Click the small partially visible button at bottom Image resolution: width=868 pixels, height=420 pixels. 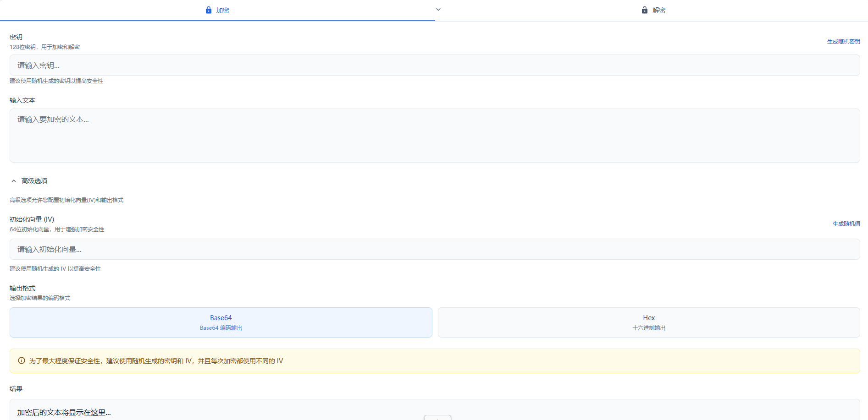pos(437,417)
